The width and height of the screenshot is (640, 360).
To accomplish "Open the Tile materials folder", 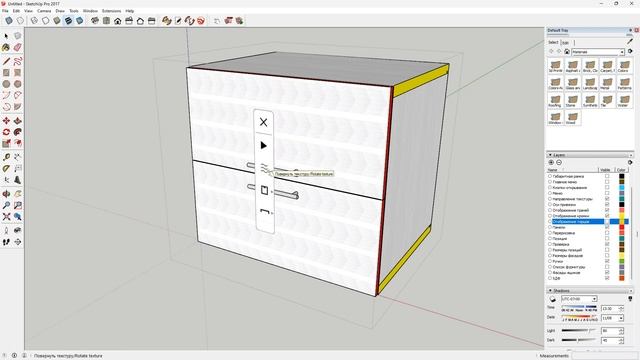I will [607, 101].
